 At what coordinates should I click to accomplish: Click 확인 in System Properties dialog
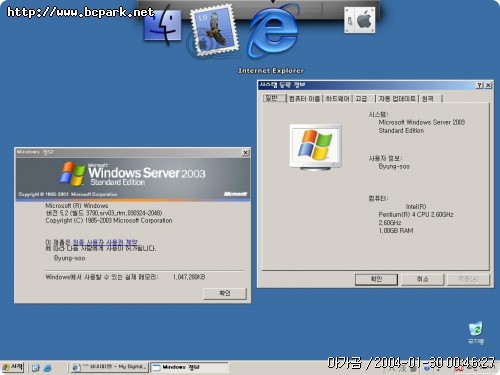click(x=376, y=279)
